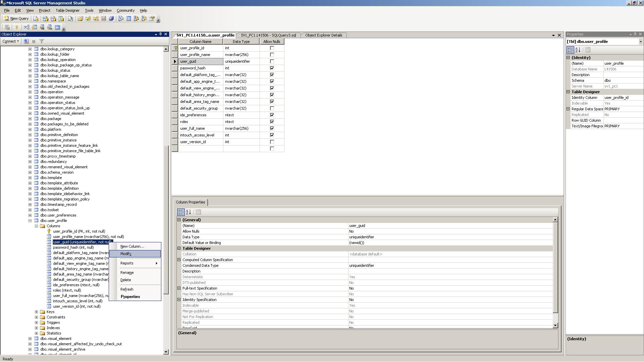Viewport: 644px width, 362px height.
Task: Click Categorized view icon in Column Properties
Action: (181, 212)
